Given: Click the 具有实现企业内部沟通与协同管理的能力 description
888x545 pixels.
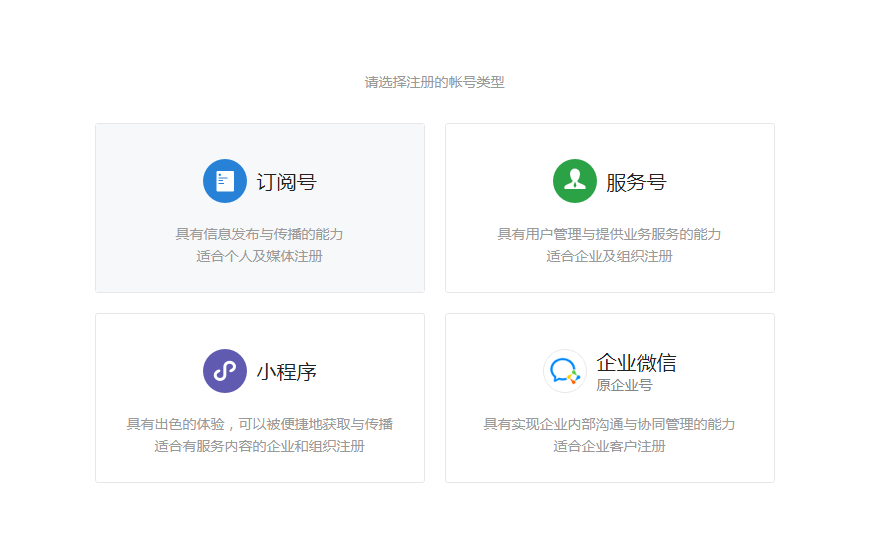Looking at the screenshot, I should [609, 424].
